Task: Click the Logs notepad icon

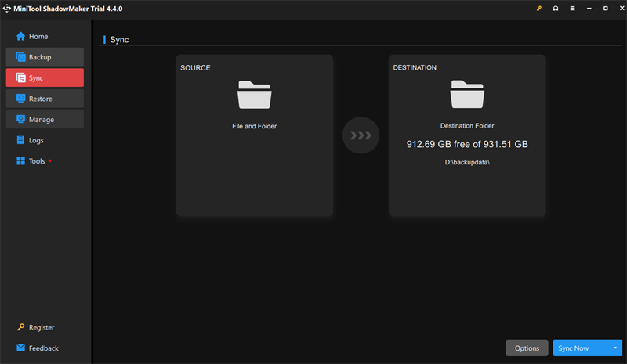Action: click(20, 140)
